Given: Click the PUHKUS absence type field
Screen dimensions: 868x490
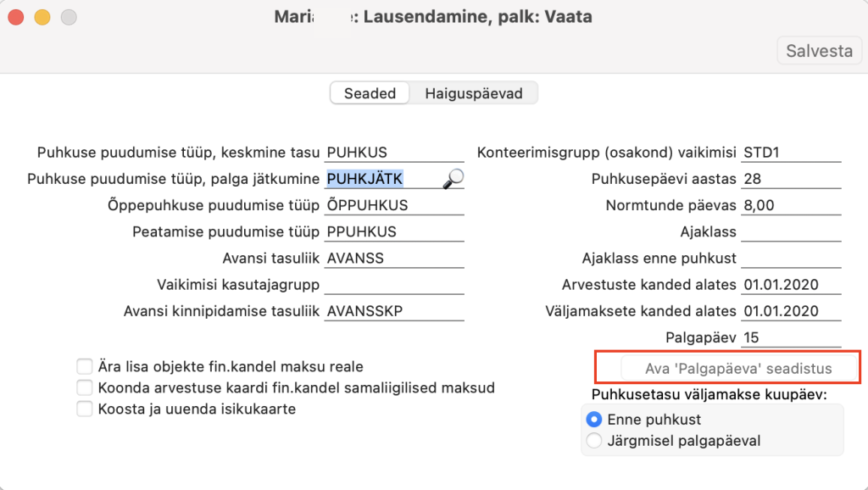Looking at the screenshot, I should [x=394, y=153].
